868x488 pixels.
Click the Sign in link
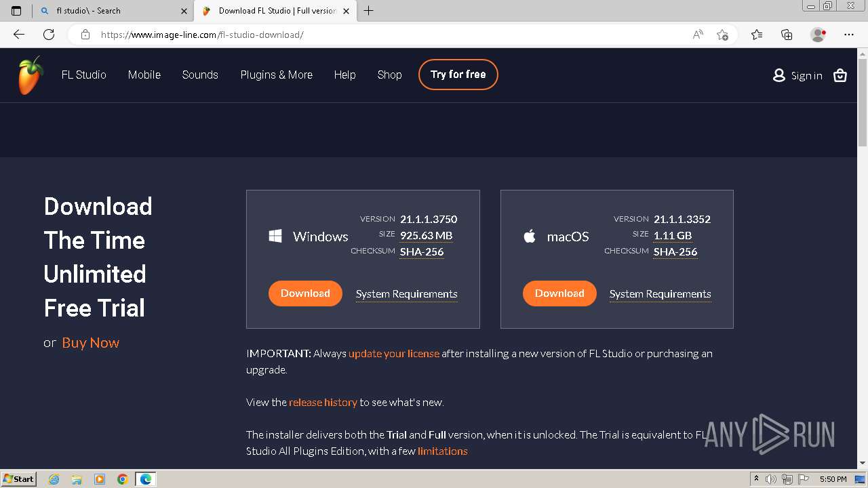[806, 76]
